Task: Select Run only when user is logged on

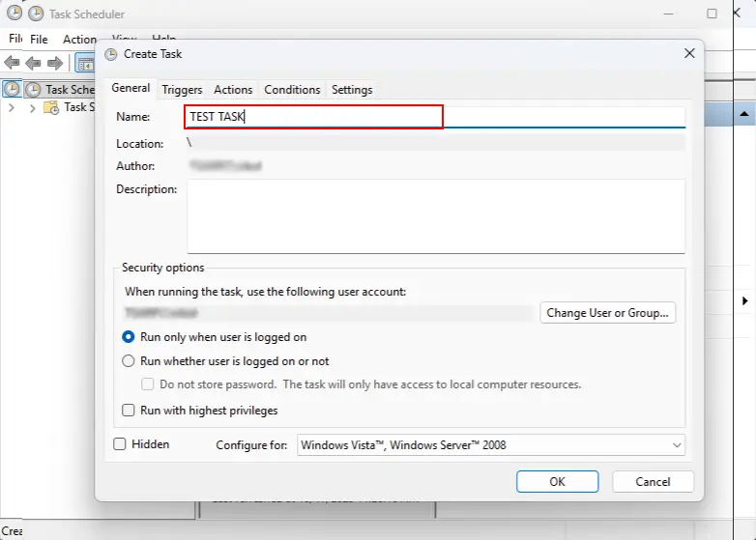Action: pos(129,337)
